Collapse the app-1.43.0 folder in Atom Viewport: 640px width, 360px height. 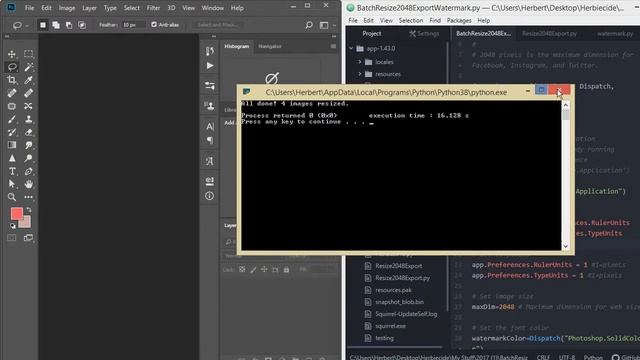pyautogui.click(x=351, y=48)
